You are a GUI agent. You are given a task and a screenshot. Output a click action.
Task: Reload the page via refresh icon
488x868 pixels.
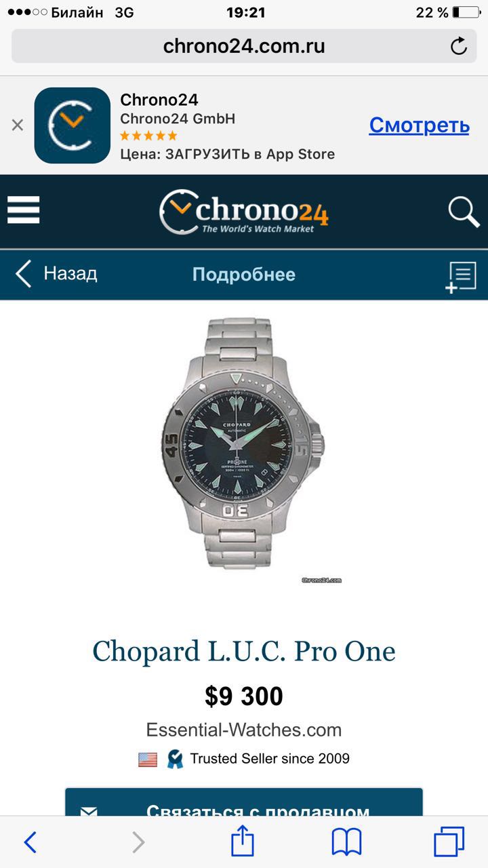coord(459,46)
